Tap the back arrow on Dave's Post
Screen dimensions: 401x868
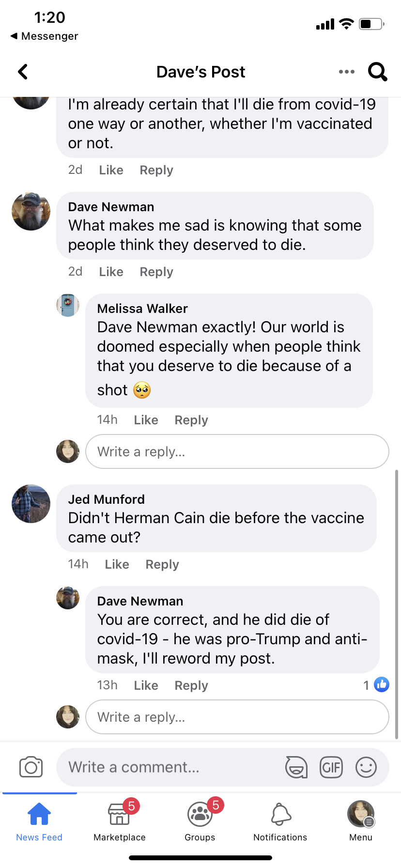point(23,72)
